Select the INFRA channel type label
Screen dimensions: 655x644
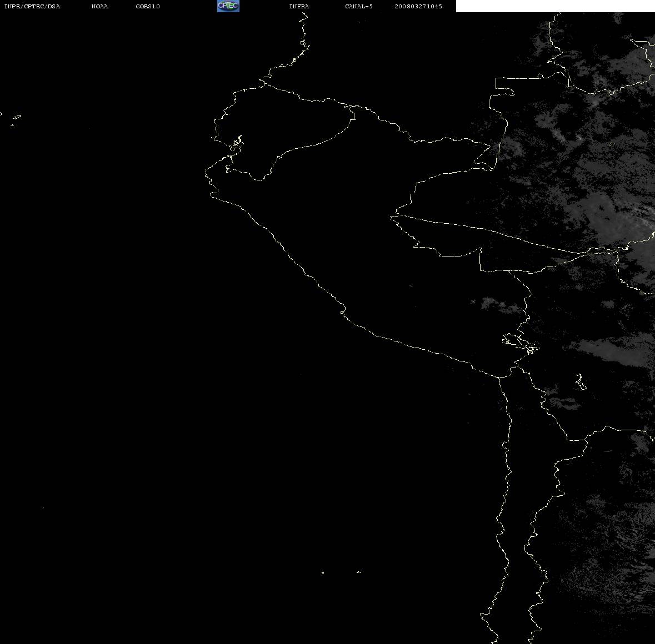click(299, 6)
